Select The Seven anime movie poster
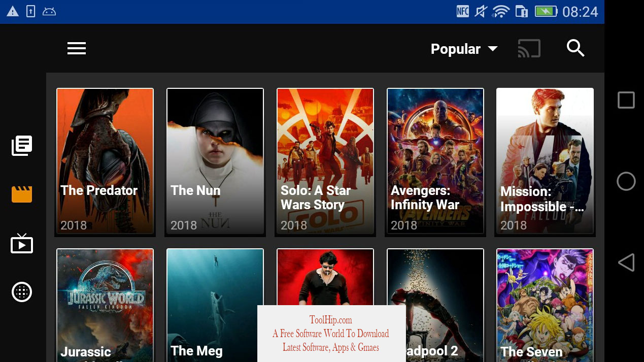644x362 pixels. point(545,305)
